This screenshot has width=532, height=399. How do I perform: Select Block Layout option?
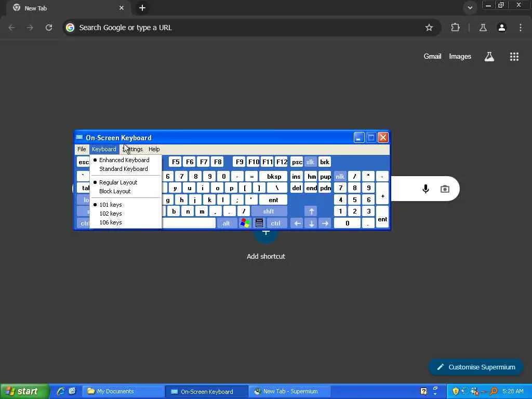[x=115, y=191]
